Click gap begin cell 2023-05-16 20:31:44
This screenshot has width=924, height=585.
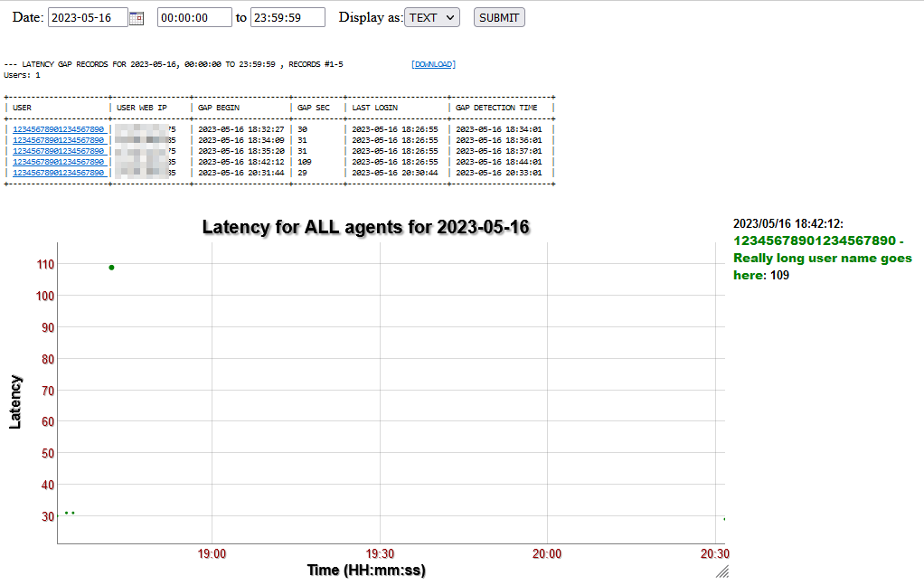pyautogui.click(x=241, y=173)
